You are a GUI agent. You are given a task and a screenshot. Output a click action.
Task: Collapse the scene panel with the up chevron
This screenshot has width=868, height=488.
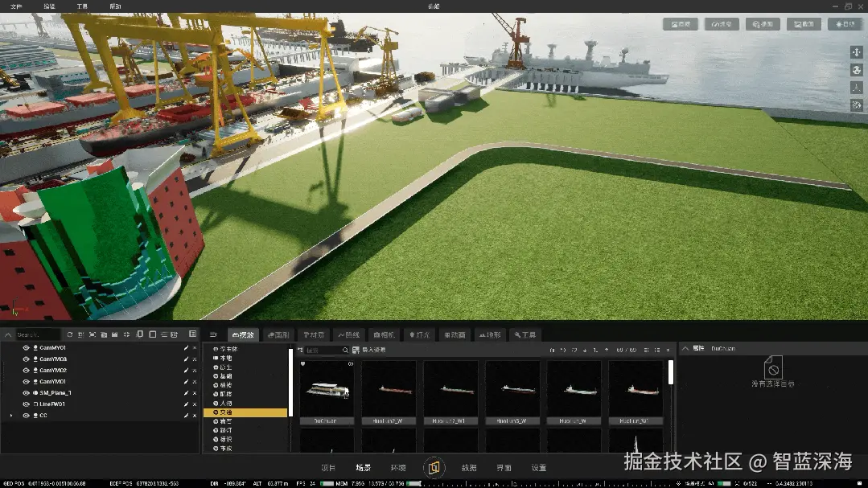(x=8, y=334)
